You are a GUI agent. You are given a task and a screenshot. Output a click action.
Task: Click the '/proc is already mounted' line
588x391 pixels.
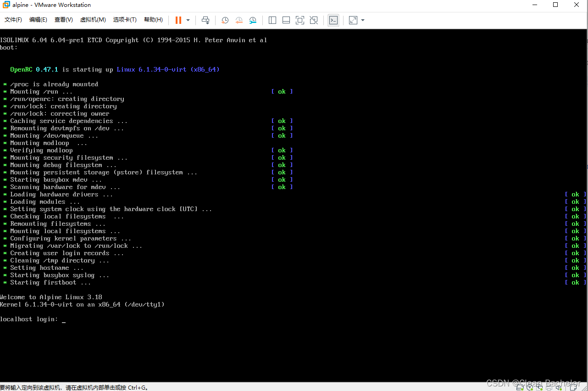(50, 84)
